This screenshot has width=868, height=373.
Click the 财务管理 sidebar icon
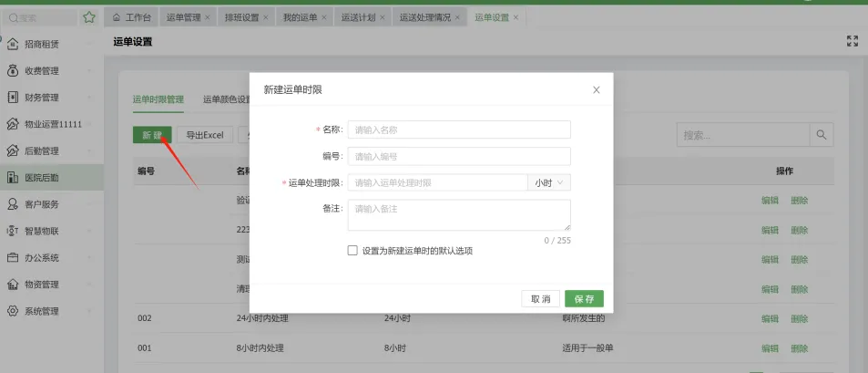tap(13, 98)
